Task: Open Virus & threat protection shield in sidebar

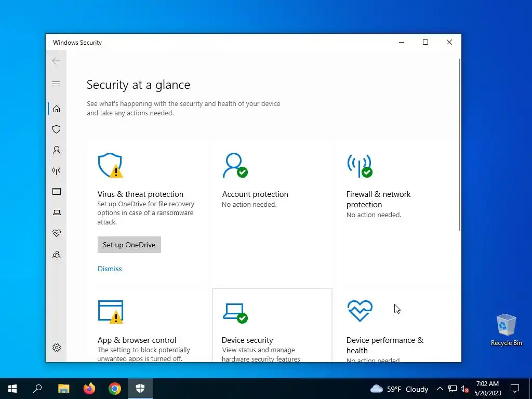Action: click(x=56, y=129)
